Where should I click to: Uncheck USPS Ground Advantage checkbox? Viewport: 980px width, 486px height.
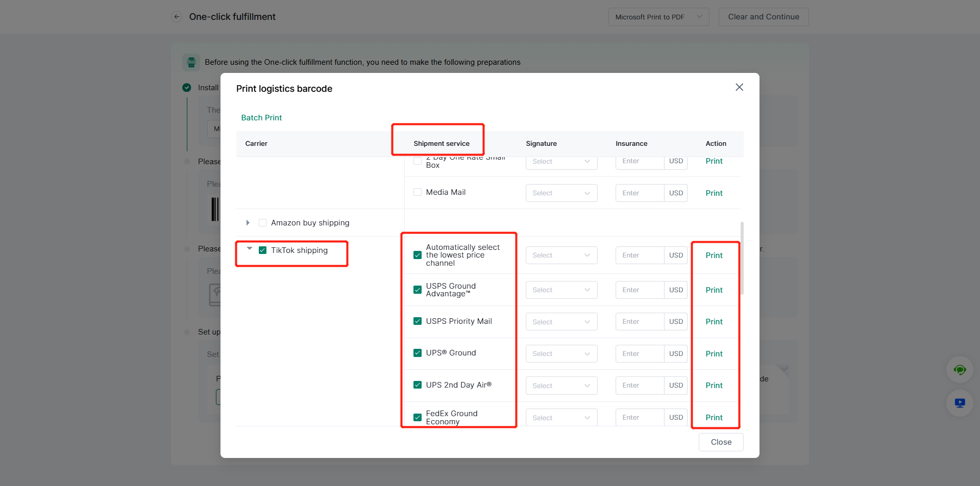pyautogui.click(x=418, y=290)
